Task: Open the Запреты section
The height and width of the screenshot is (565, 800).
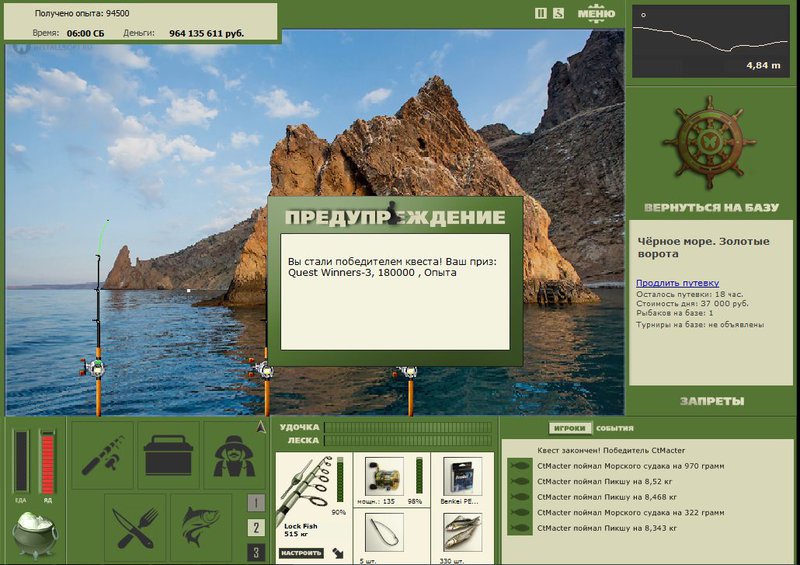Action: click(712, 401)
